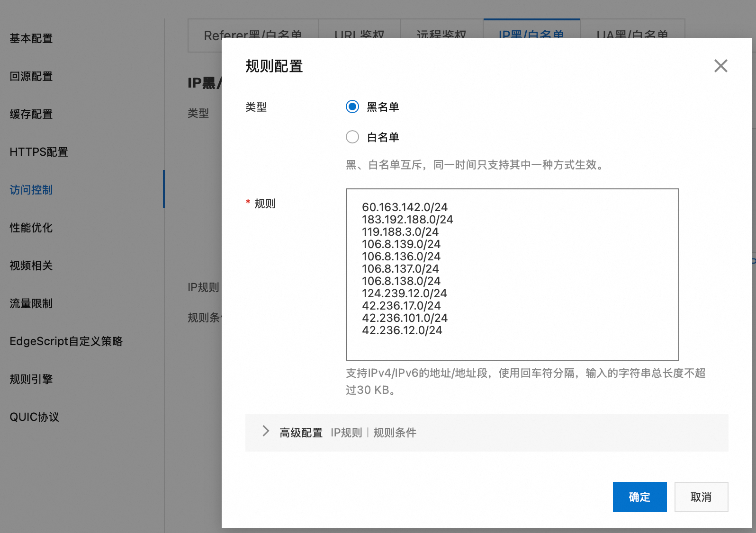Open EdgeScript自定义策略 in the sidebar
The width and height of the screenshot is (756, 533).
pyautogui.click(x=66, y=341)
